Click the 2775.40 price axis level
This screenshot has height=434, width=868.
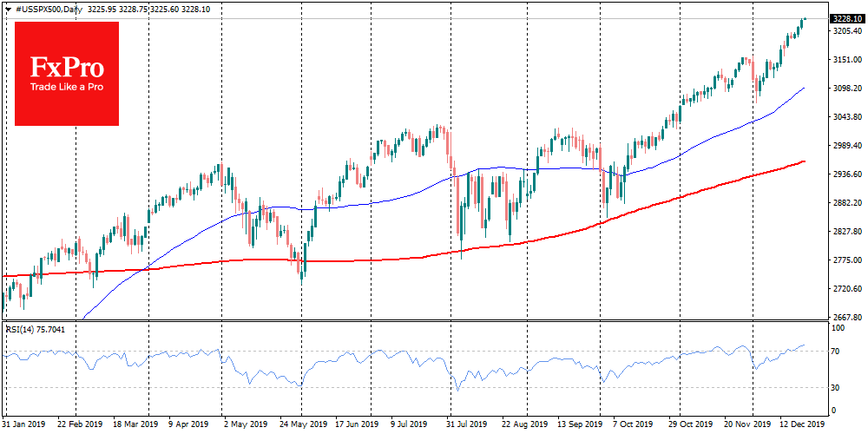(x=845, y=260)
